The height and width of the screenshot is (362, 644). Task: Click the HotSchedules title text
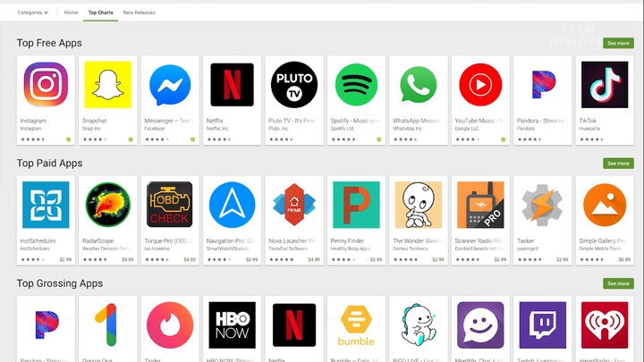point(38,241)
